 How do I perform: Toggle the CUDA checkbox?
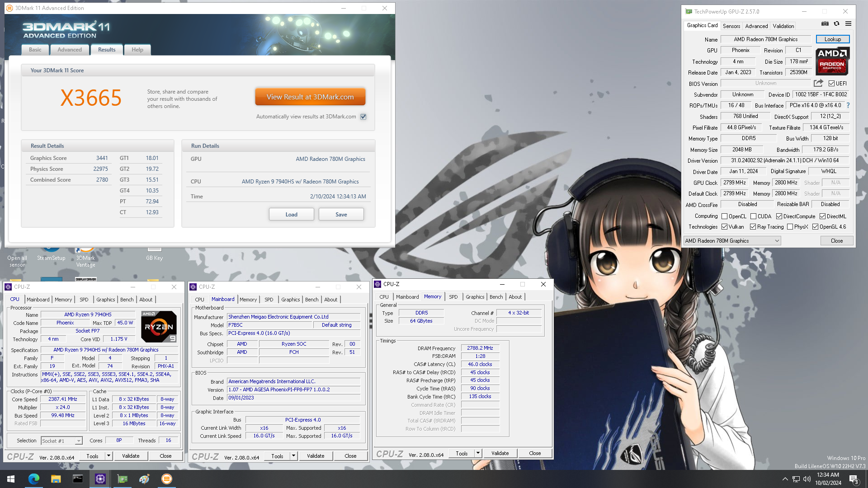pos(754,216)
